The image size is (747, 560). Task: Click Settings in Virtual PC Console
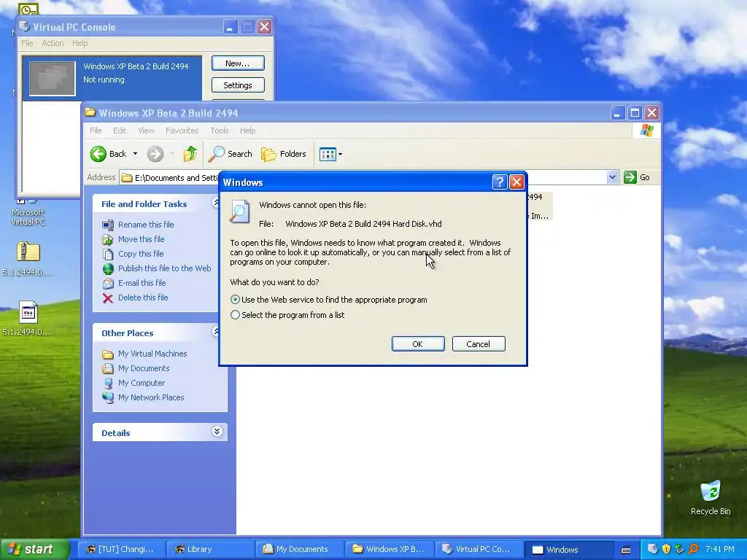238,85
